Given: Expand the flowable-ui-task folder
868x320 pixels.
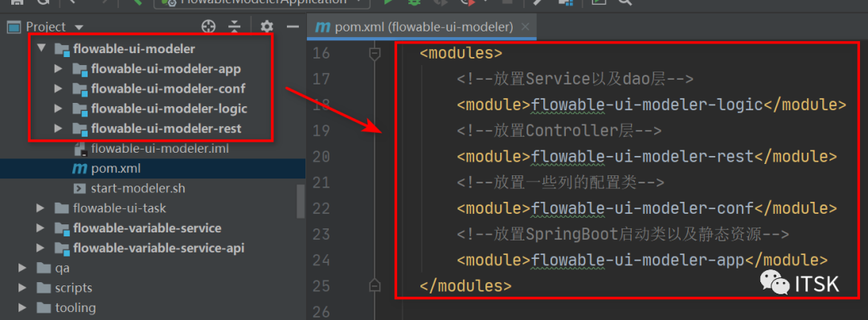Looking at the screenshot, I should pyautogui.click(x=40, y=208).
